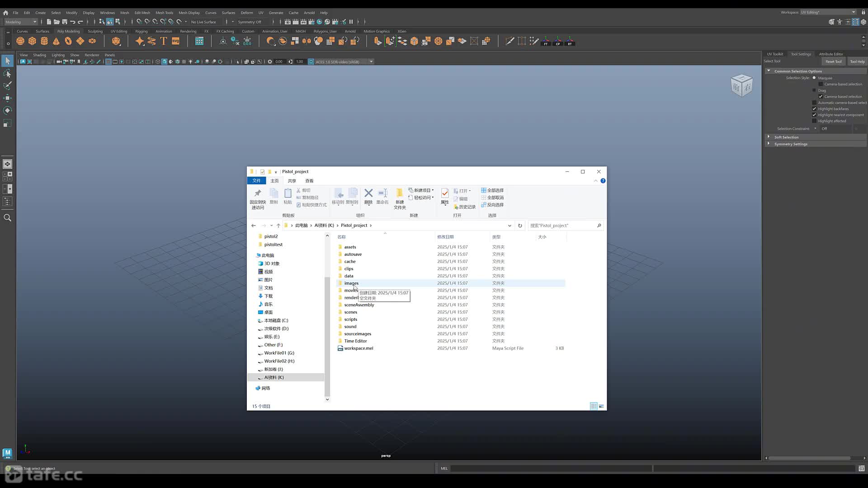Viewport: 868px width, 488px height.
Task: Click the Maya home icon
Action: coord(5,13)
